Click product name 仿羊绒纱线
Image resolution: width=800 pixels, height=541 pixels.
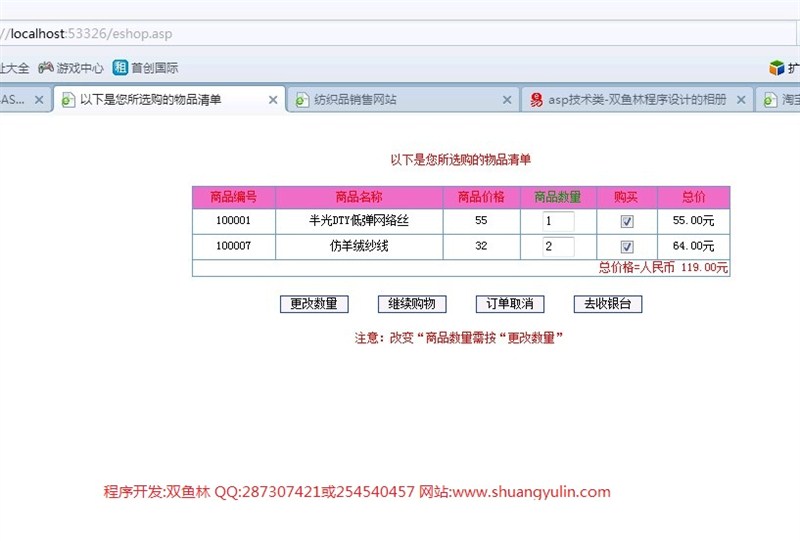click(359, 246)
